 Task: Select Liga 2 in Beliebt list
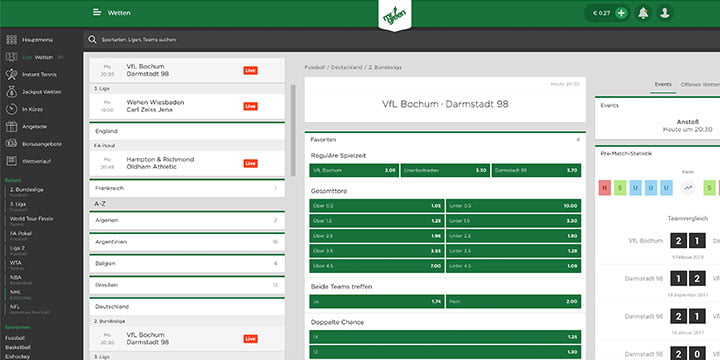tap(17, 250)
